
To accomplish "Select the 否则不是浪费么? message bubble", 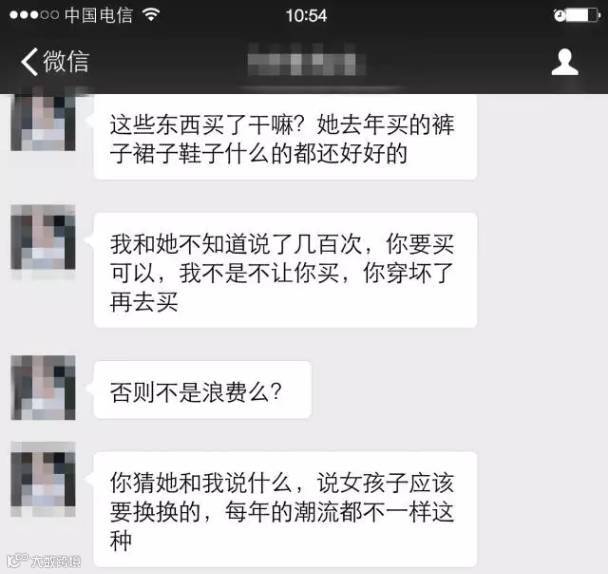I will pos(202,390).
